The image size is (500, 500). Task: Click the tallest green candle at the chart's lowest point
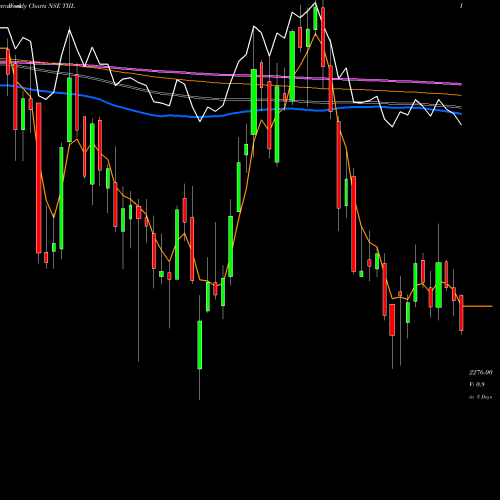[200, 345]
